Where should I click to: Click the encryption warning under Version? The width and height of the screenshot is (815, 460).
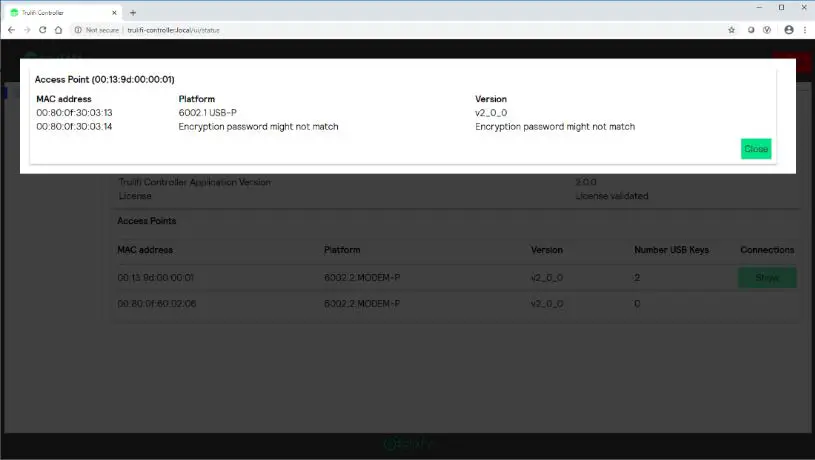pos(555,126)
